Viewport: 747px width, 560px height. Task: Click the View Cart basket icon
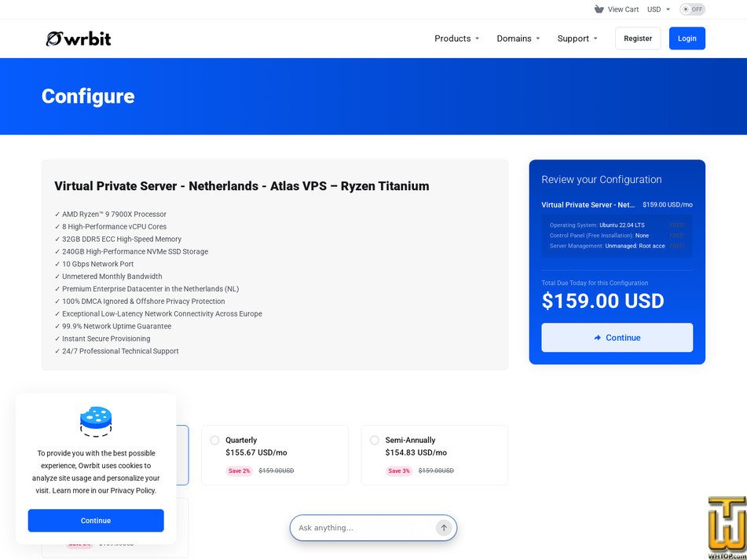599,9
